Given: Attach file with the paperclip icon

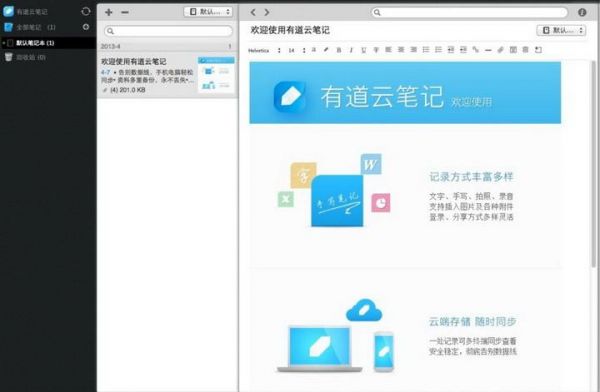Looking at the screenshot, I should coord(501,50).
